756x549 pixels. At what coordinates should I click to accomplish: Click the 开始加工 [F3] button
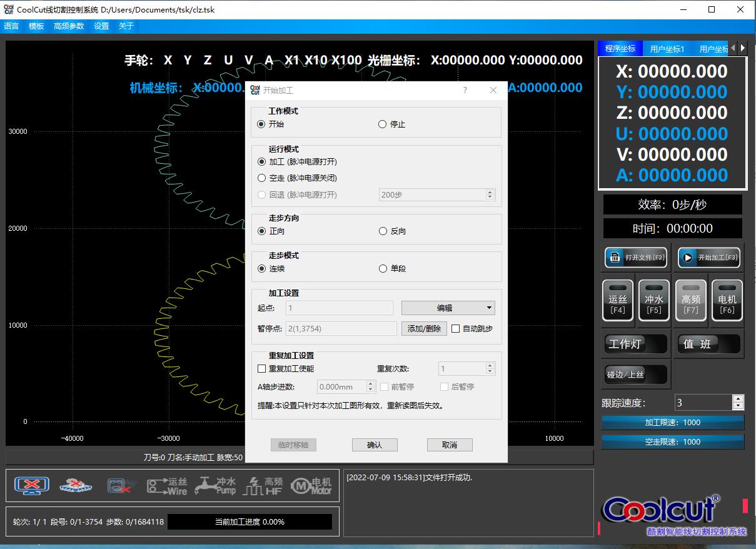[709, 257]
